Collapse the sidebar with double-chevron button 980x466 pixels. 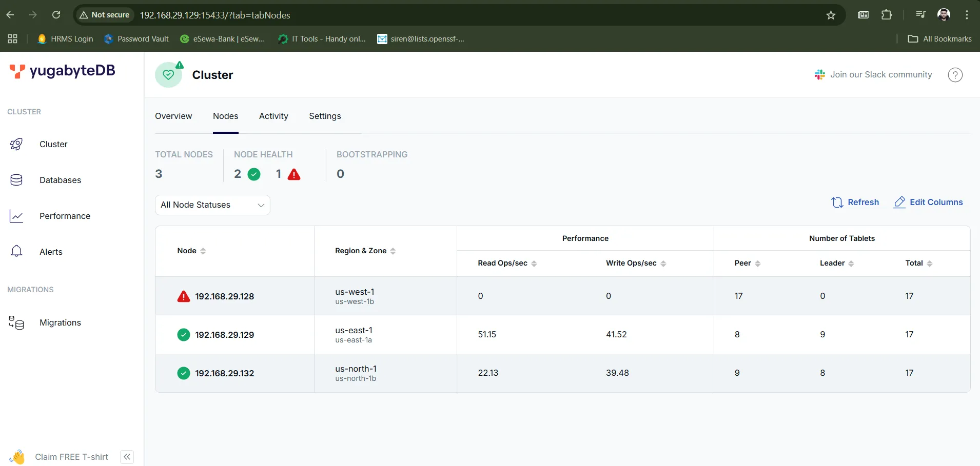[127, 457]
